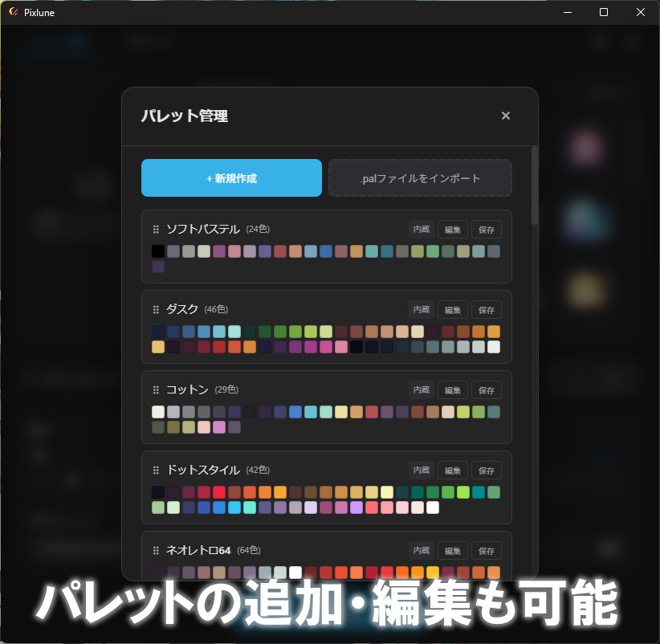Image resolution: width=660 pixels, height=644 pixels.
Task: Open 編集 for ドットスタイル palette
Action: 452,470
